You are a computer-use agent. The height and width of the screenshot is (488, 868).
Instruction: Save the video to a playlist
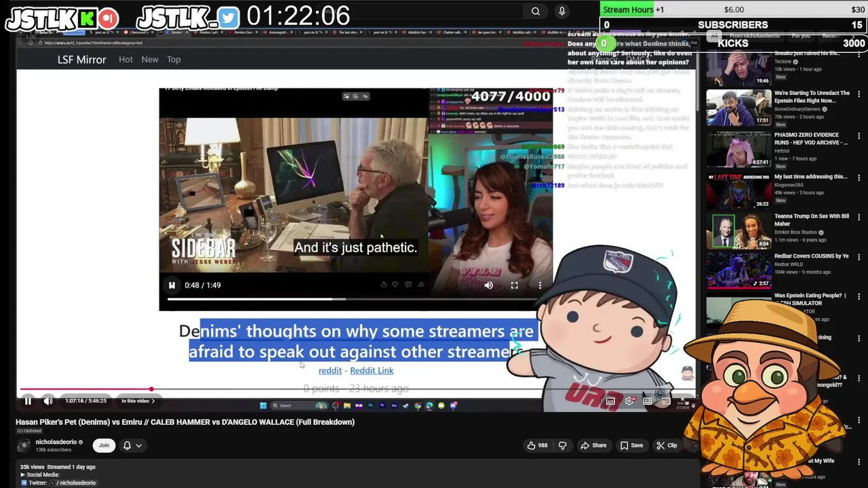tap(631, 445)
